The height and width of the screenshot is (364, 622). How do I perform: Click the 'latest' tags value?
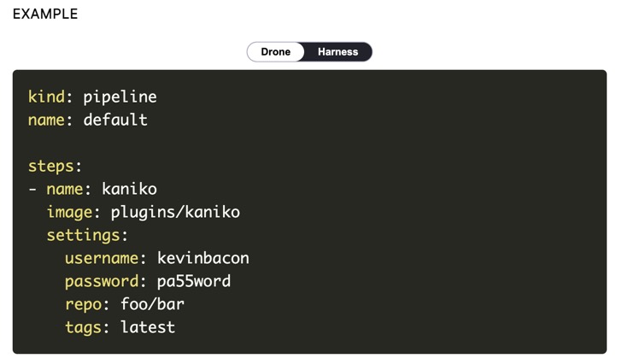[148, 327]
